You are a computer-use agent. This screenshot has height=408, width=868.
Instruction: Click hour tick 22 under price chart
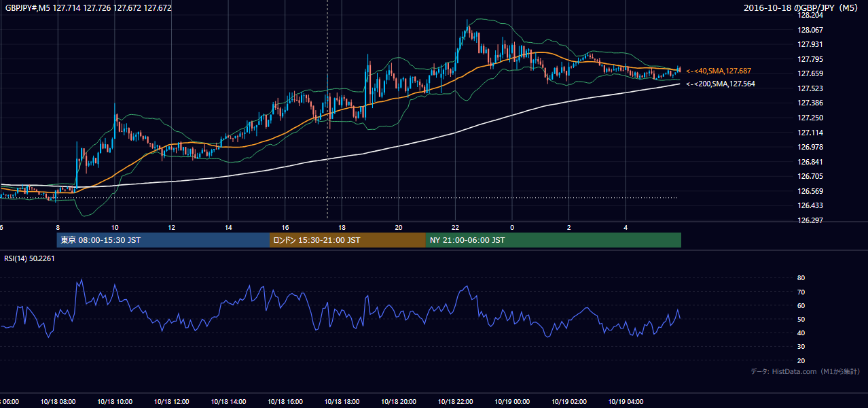(455, 228)
